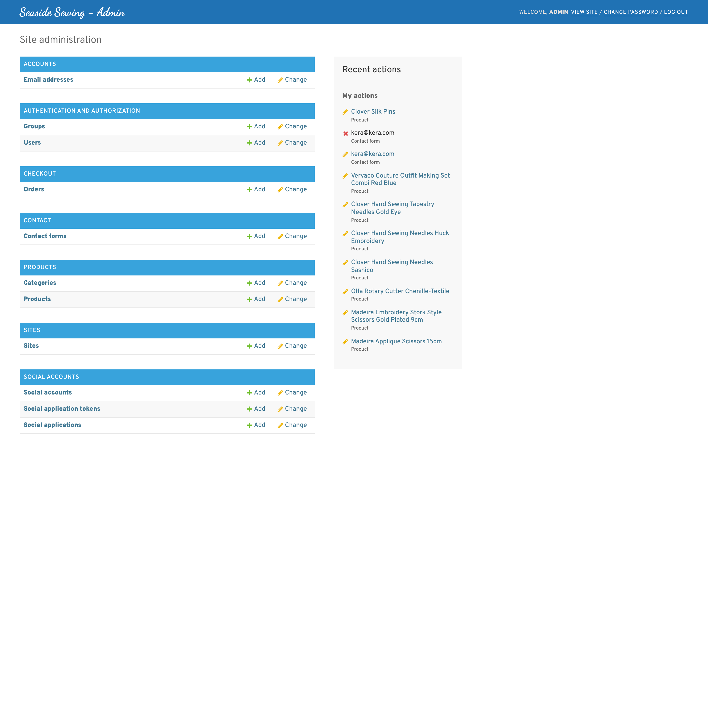
Task: Click the pencil icon in Users row
Action: point(280,143)
